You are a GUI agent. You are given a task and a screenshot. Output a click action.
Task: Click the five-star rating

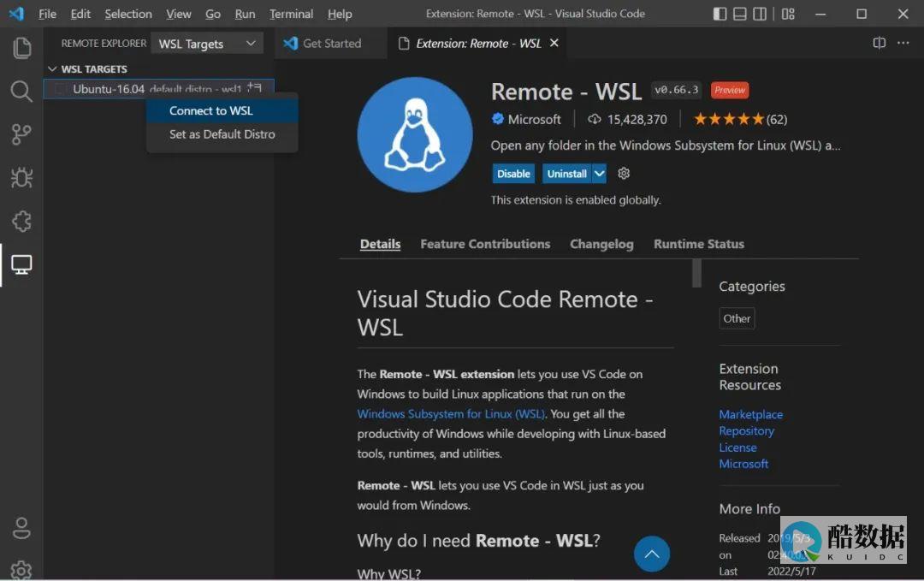(x=729, y=120)
